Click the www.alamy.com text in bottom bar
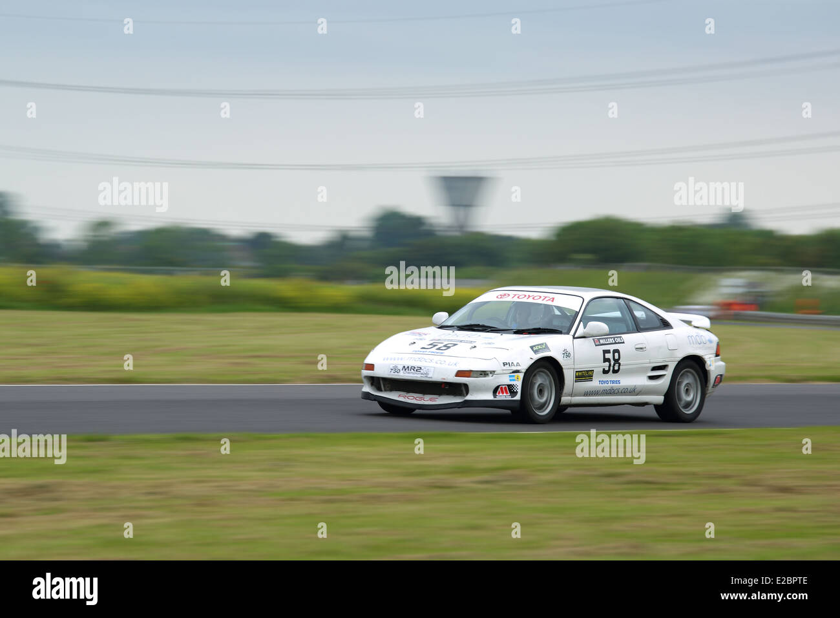Screen dimensions: 840x618 [x=763, y=596]
